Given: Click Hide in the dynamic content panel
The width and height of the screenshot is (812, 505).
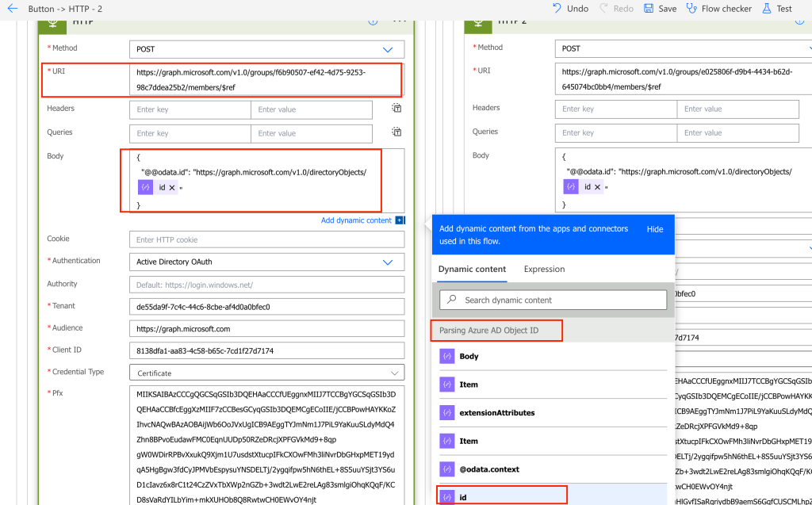Looking at the screenshot, I should click(x=654, y=229).
